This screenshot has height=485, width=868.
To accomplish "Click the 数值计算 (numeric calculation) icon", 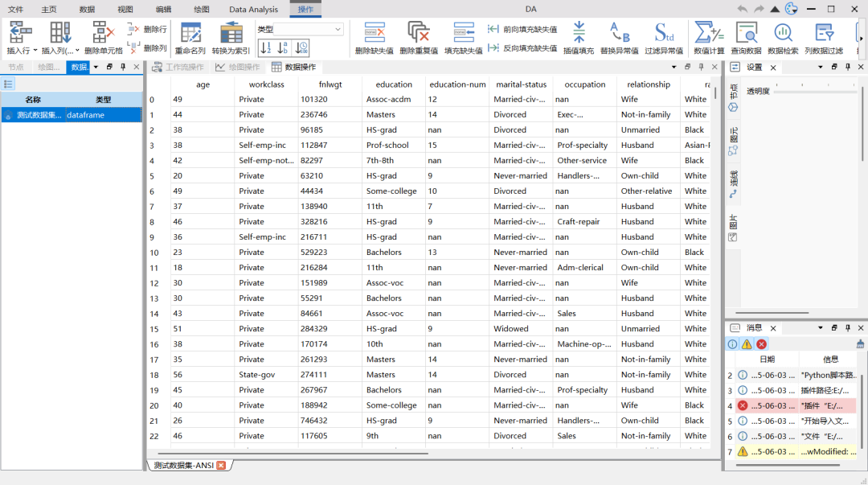I will tap(709, 33).
